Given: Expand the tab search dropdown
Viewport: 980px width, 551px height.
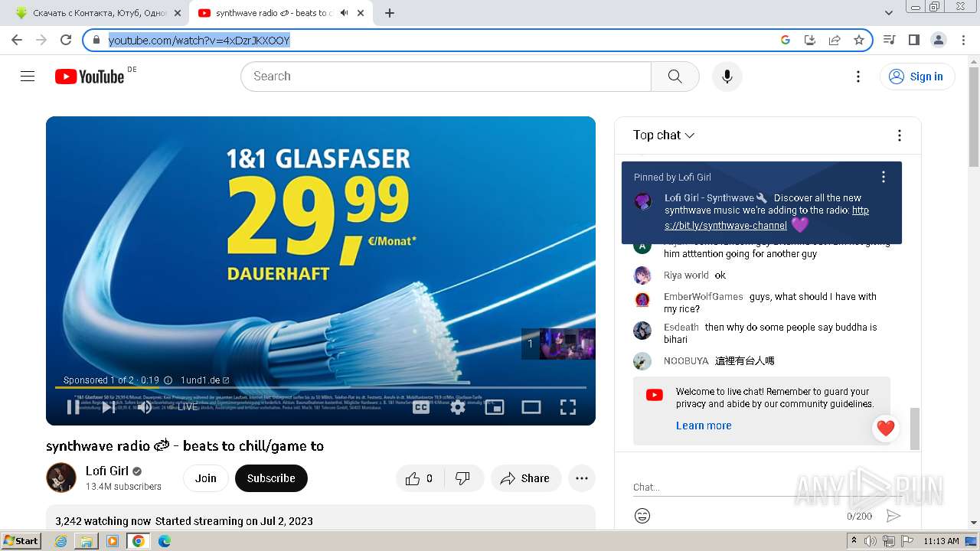Looking at the screenshot, I should [888, 13].
